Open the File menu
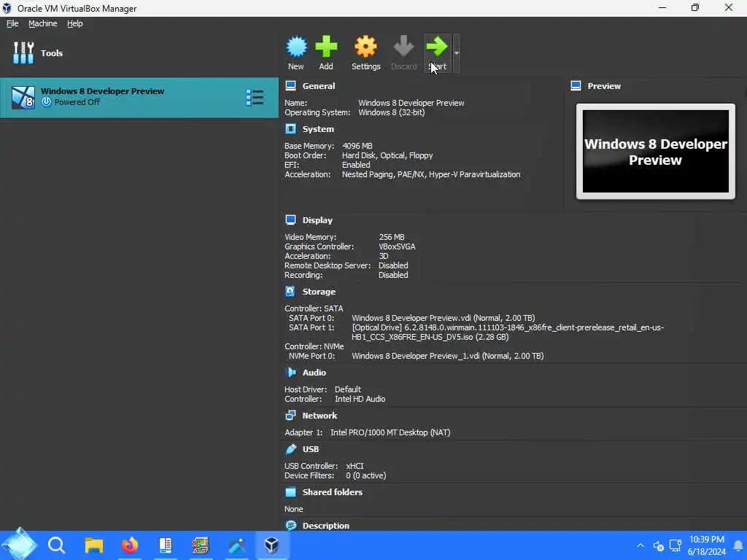This screenshot has height=560, width=747. pyautogui.click(x=12, y=23)
